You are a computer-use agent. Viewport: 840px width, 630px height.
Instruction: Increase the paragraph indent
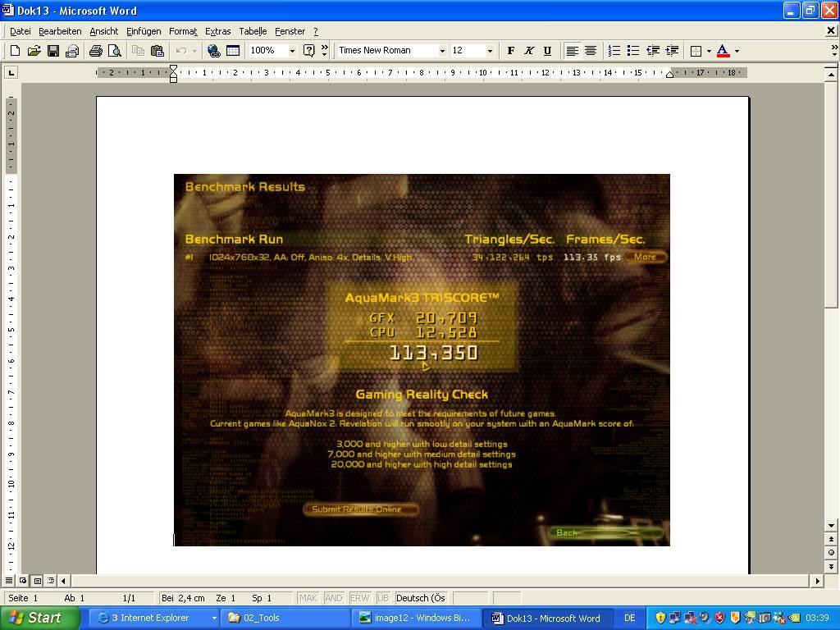coord(672,51)
